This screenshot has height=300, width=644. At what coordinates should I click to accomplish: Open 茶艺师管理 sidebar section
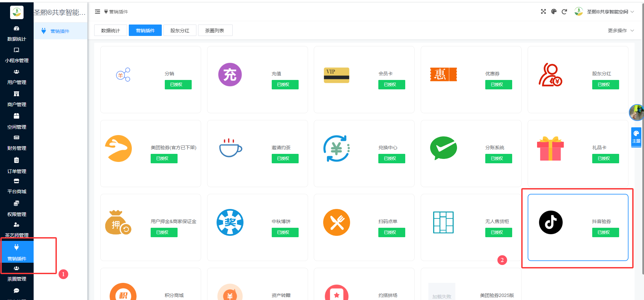pyautogui.click(x=16, y=230)
